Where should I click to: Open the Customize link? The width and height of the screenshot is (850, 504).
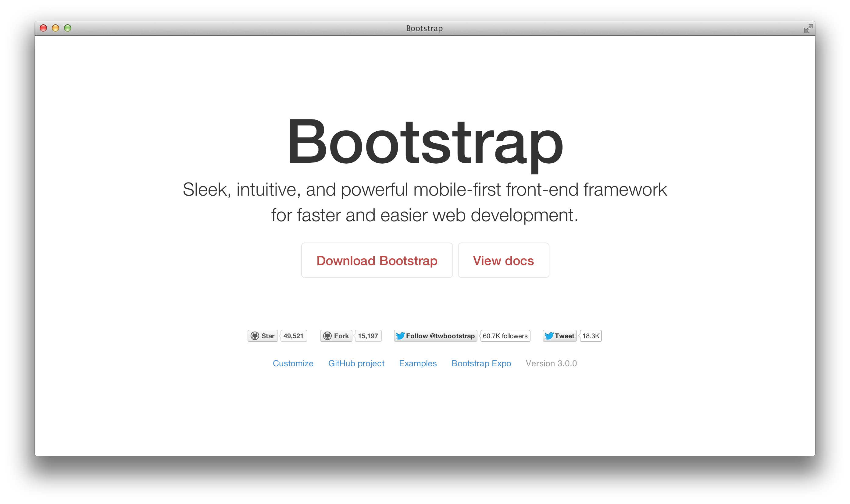pyautogui.click(x=293, y=364)
